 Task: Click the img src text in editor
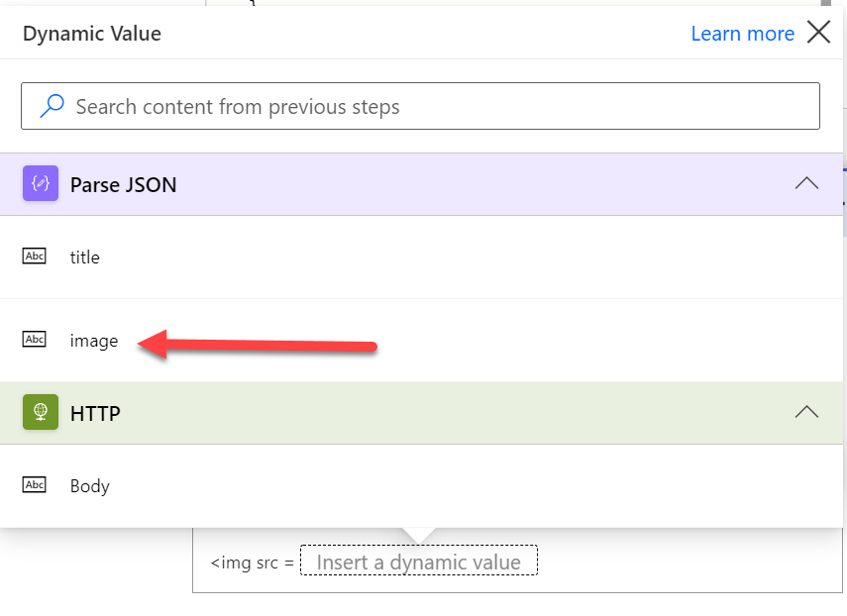[252, 563]
